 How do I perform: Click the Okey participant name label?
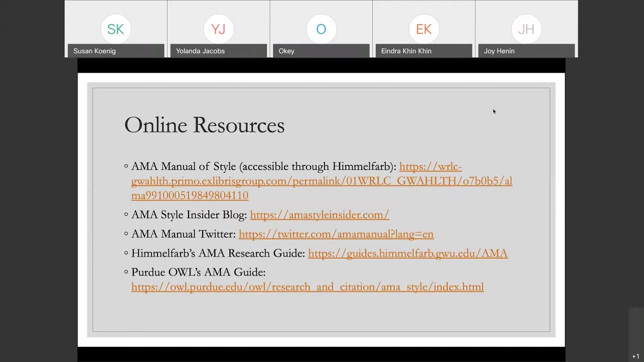[286, 51]
